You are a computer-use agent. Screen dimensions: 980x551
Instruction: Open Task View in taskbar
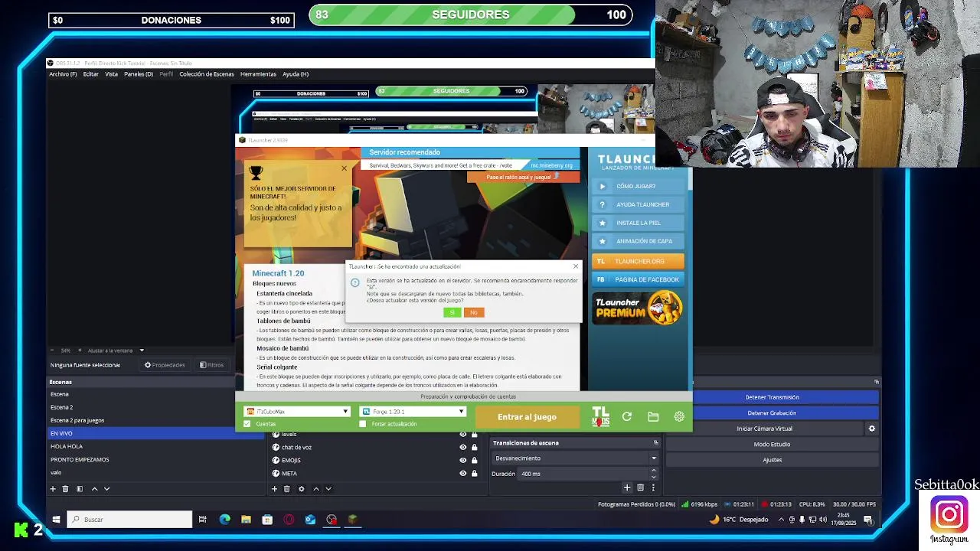pyautogui.click(x=203, y=520)
